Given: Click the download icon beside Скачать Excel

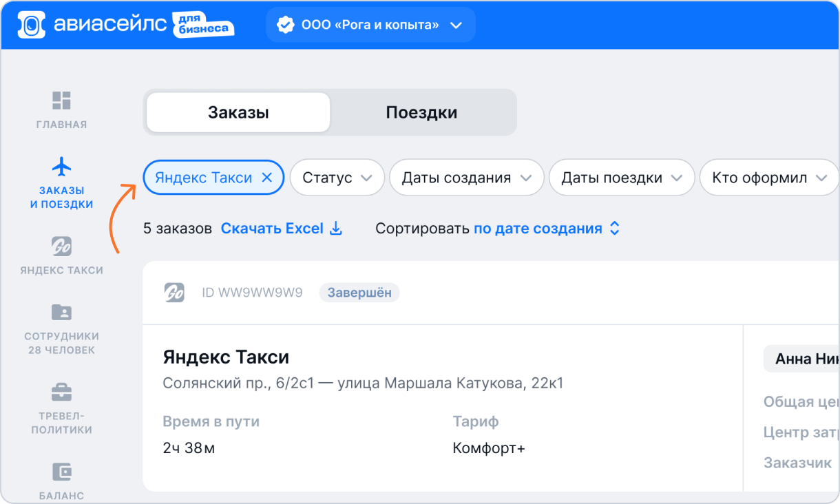Looking at the screenshot, I should pyautogui.click(x=336, y=229).
